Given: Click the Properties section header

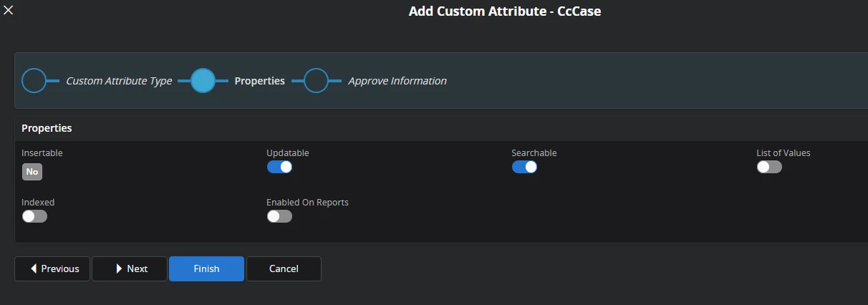Looking at the screenshot, I should click(47, 128).
